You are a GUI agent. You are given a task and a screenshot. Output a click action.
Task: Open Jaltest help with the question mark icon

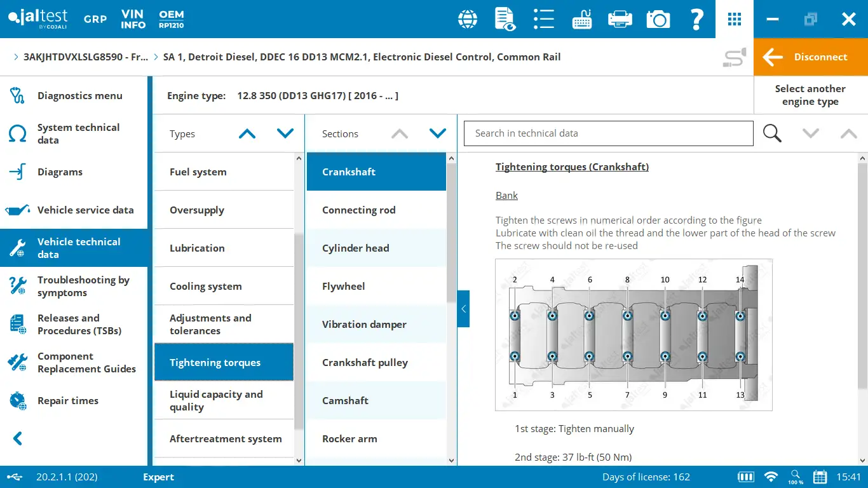click(x=696, y=19)
